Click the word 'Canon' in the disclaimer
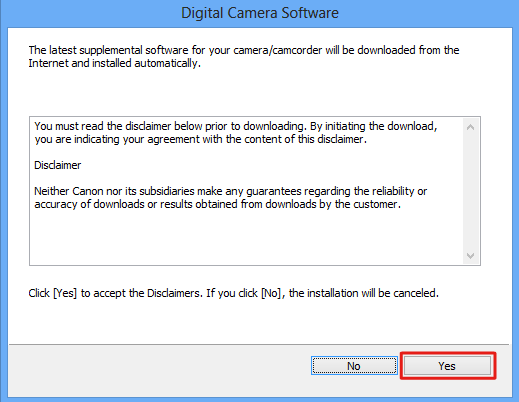The image size is (519, 402). 88,191
